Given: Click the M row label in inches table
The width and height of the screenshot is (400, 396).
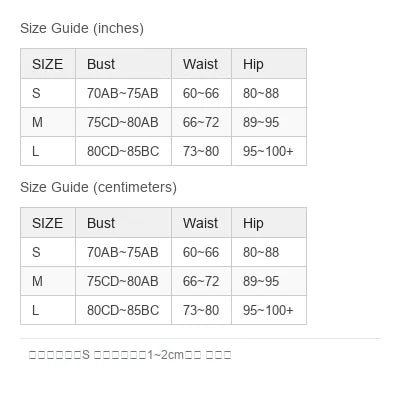Looking at the screenshot, I should click(x=37, y=122).
